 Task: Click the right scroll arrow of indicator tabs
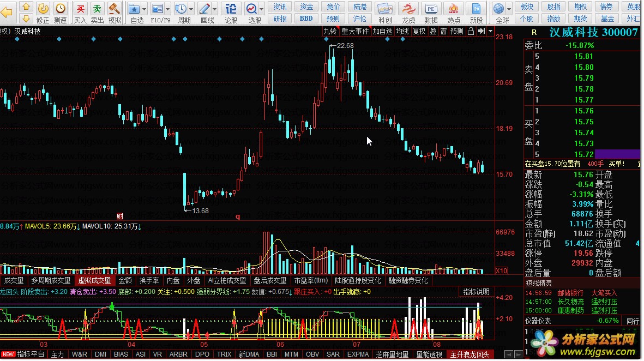[x=519, y=354]
